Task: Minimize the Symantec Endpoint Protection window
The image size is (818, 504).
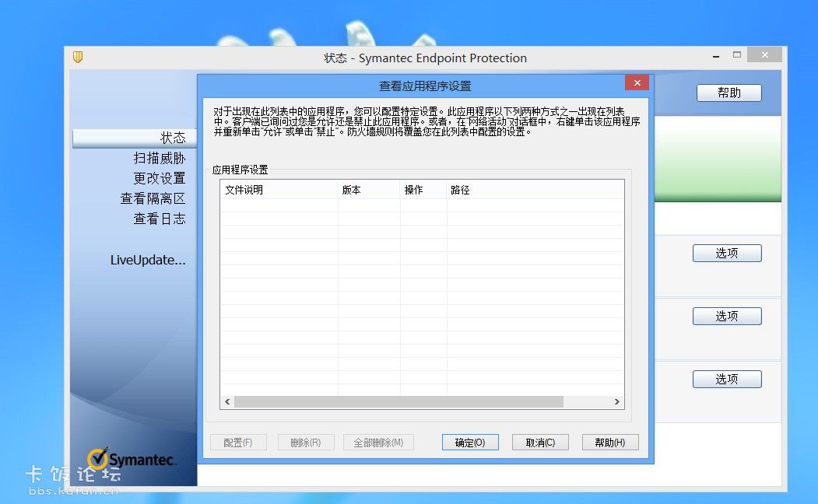Action: [716, 56]
